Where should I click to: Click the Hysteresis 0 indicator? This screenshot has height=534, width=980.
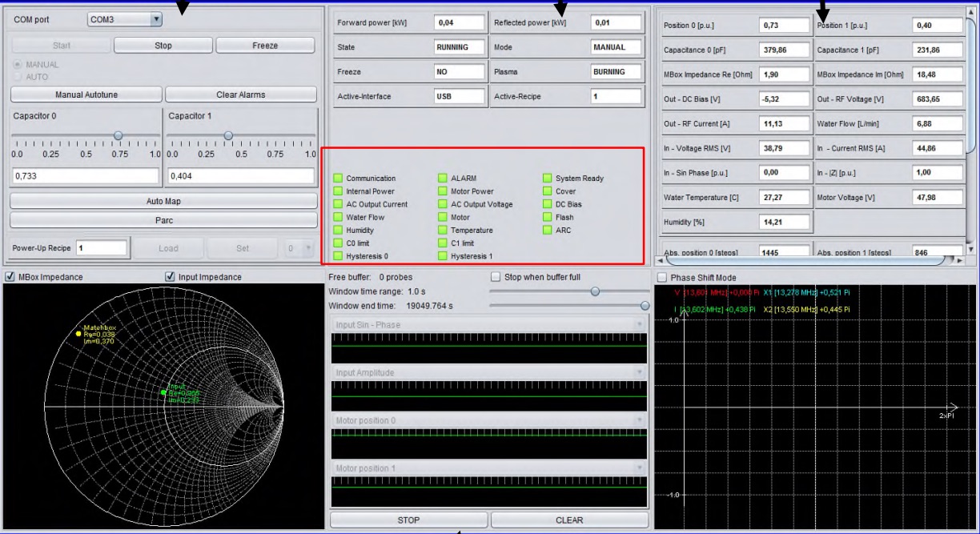coord(338,256)
